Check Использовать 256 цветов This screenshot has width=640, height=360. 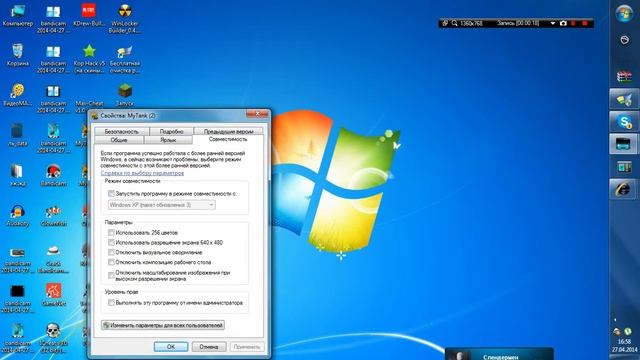[111, 233]
